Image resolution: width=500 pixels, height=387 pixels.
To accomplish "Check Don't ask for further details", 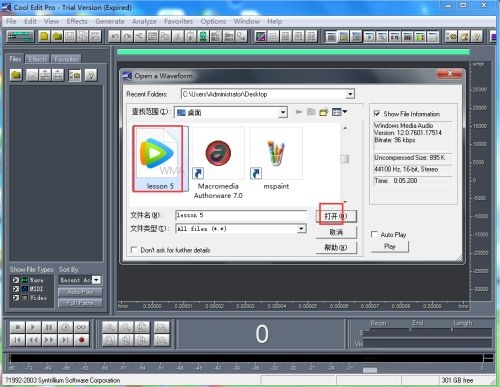I will click(134, 250).
